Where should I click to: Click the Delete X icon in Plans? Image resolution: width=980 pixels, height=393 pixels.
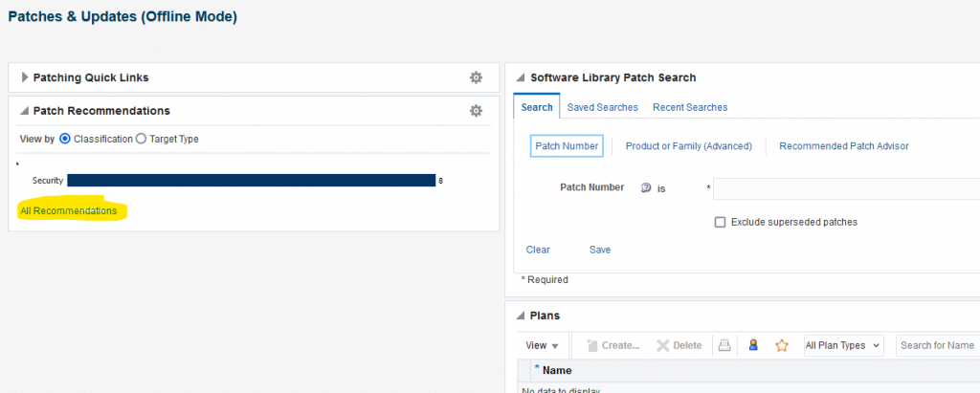tap(663, 345)
